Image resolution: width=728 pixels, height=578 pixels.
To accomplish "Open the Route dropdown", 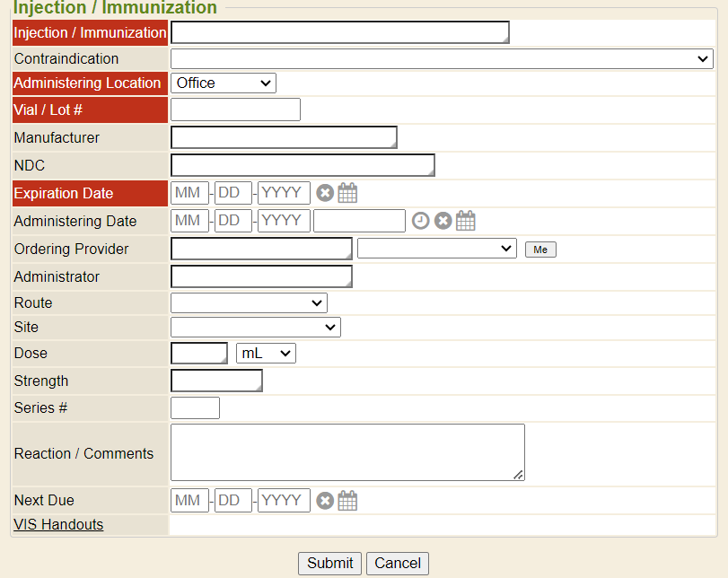I will [249, 303].
